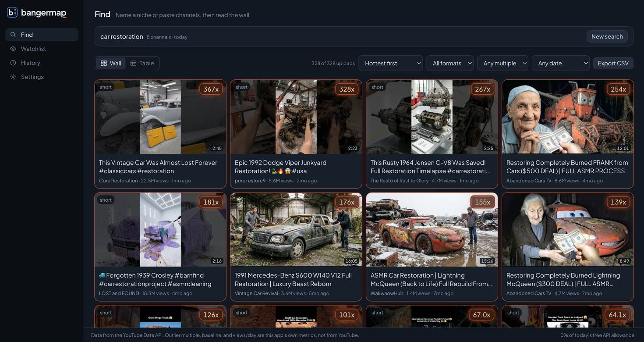Select the History sidebar item
Viewport: 644px width, 342px height.
coord(42,63)
